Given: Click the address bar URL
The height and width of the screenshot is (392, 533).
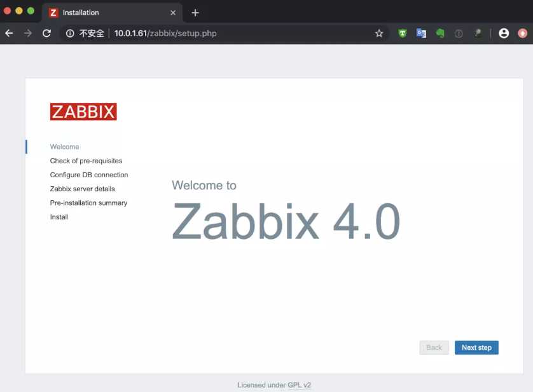Looking at the screenshot, I should tap(165, 33).
